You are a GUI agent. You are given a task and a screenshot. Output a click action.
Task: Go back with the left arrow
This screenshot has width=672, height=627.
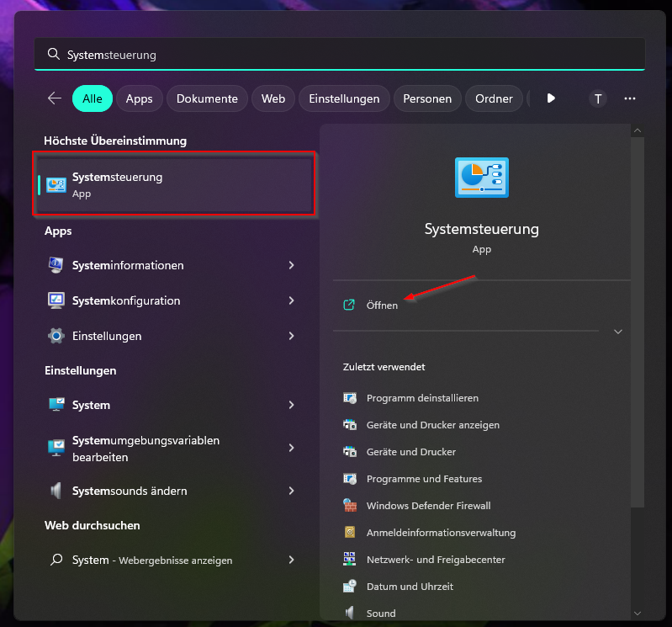pos(55,98)
